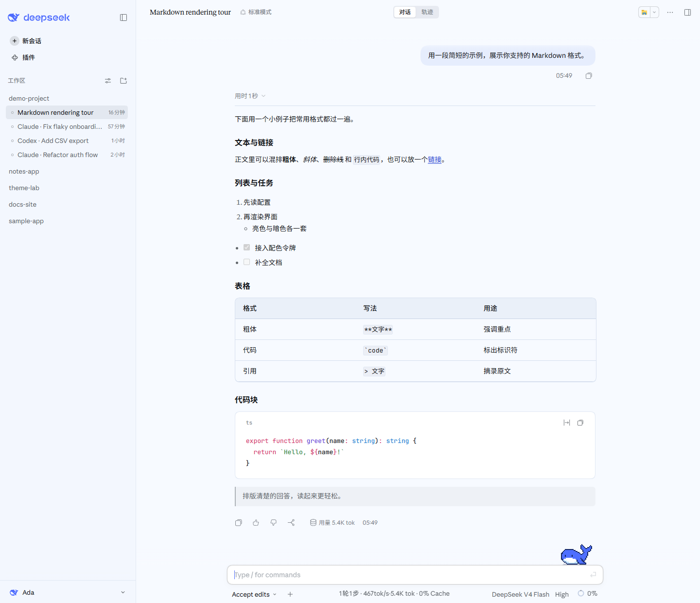Copy the ts code block icon
The width and height of the screenshot is (700, 603).
(x=580, y=423)
